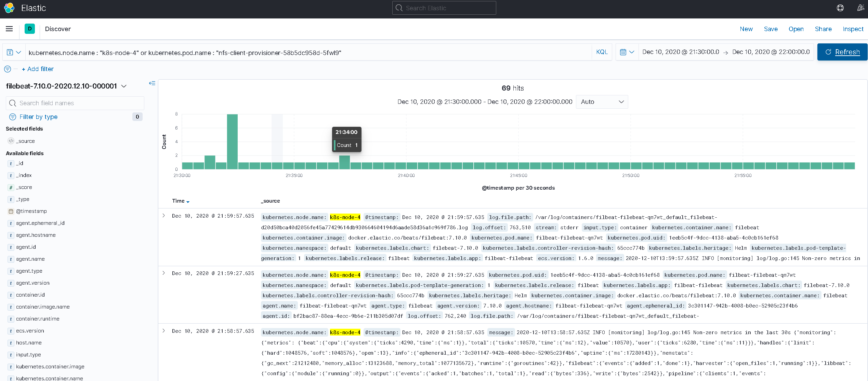Click the Elastic logo icon

click(x=9, y=8)
